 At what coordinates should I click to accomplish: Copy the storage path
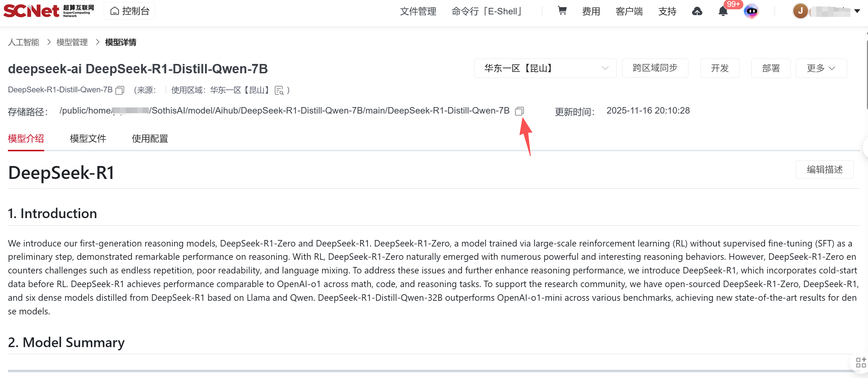(519, 111)
